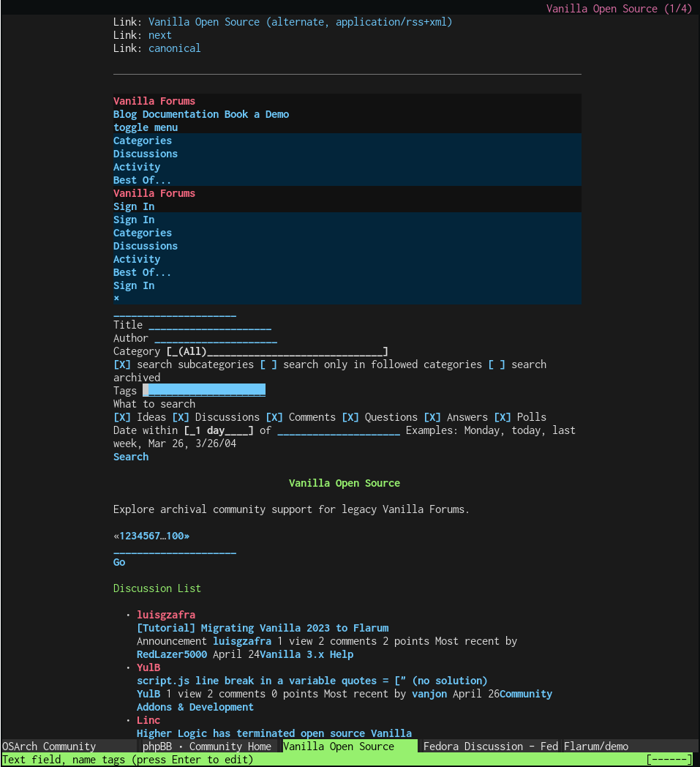Follow the 'next' header link

(160, 35)
